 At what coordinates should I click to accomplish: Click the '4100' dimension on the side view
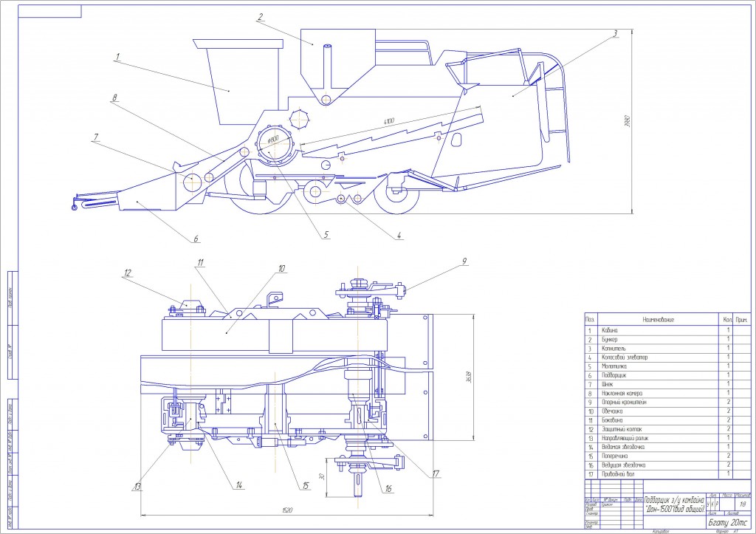coord(388,121)
